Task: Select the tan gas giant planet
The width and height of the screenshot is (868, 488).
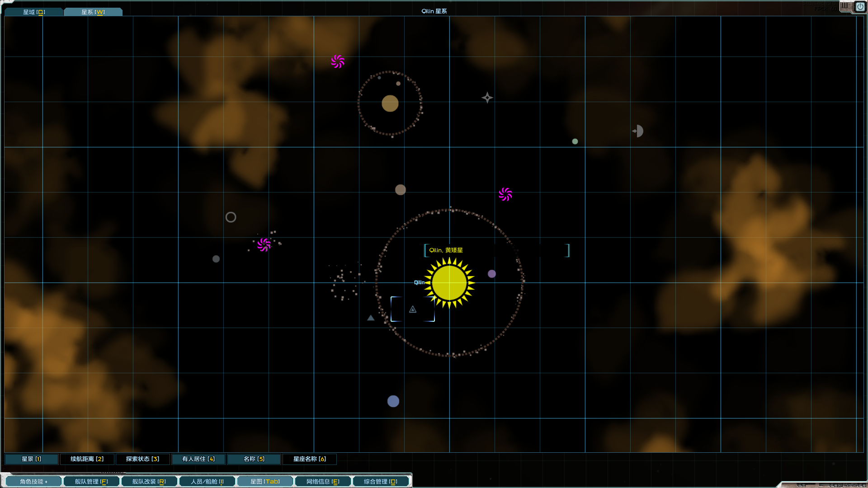Action: point(390,103)
